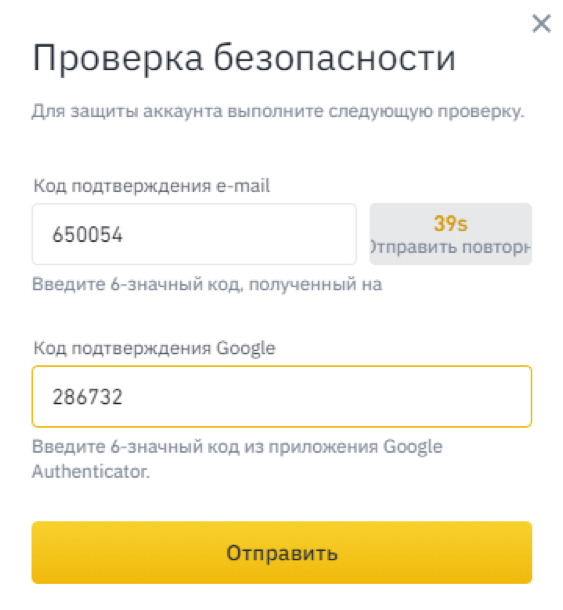This screenshot has height=610, width=563.
Task: Click the 39s countdown timer text
Action: click(451, 223)
